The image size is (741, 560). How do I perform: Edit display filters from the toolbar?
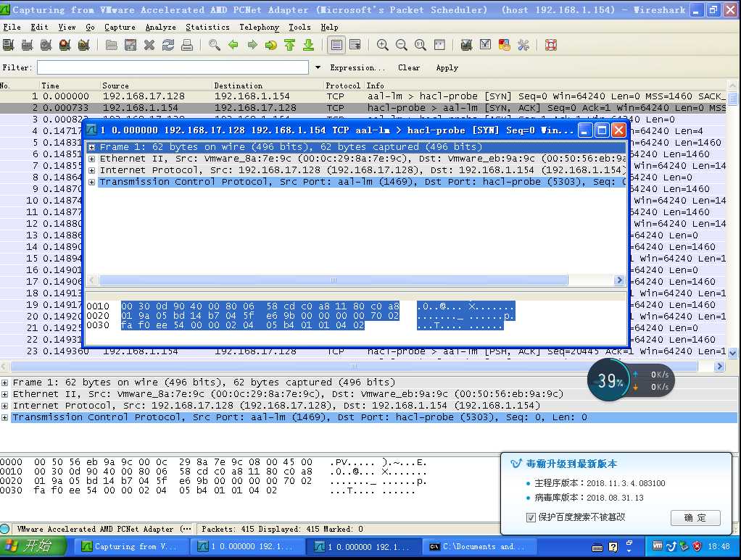point(486,45)
